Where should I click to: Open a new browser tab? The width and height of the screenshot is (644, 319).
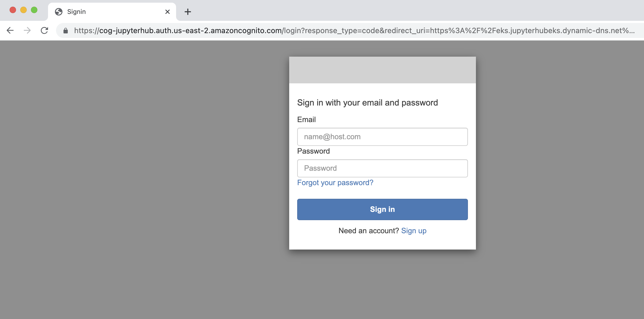pyautogui.click(x=188, y=12)
